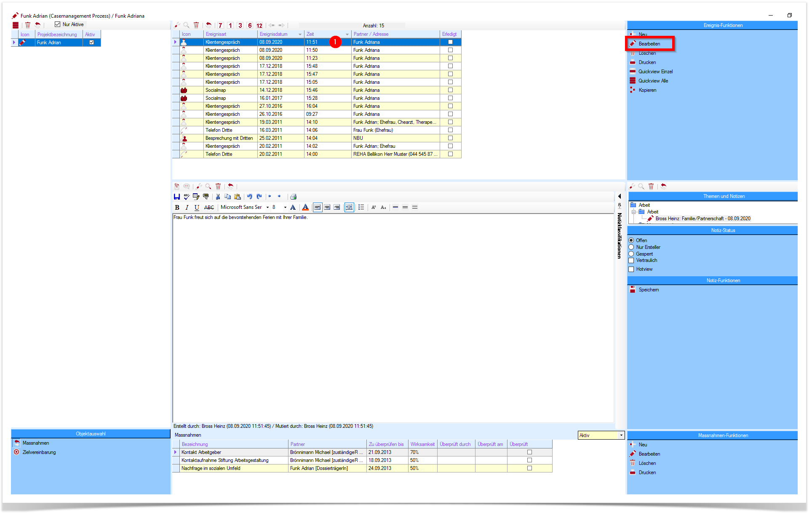
Task: Toggle underline formatting
Action: coord(197,208)
